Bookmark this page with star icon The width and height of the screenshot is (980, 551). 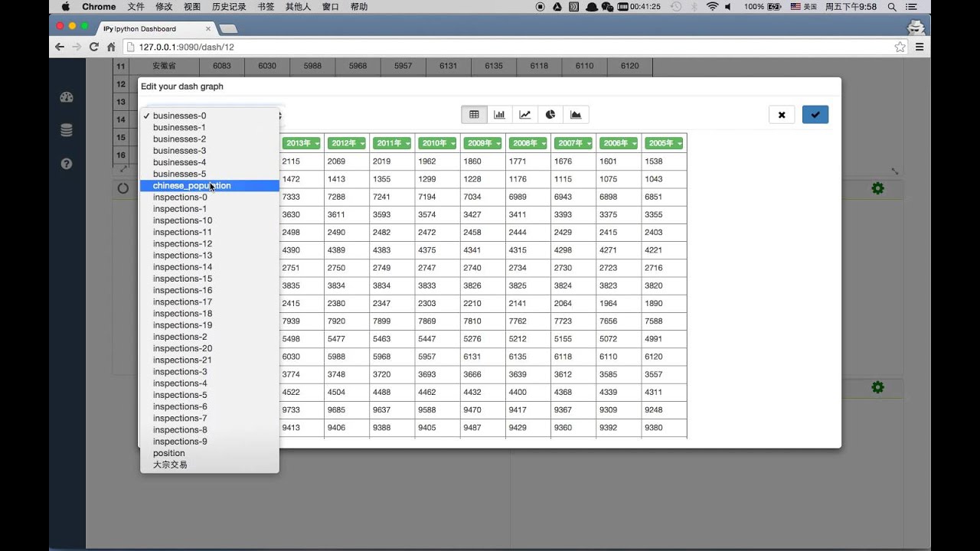(x=900, y=47)
